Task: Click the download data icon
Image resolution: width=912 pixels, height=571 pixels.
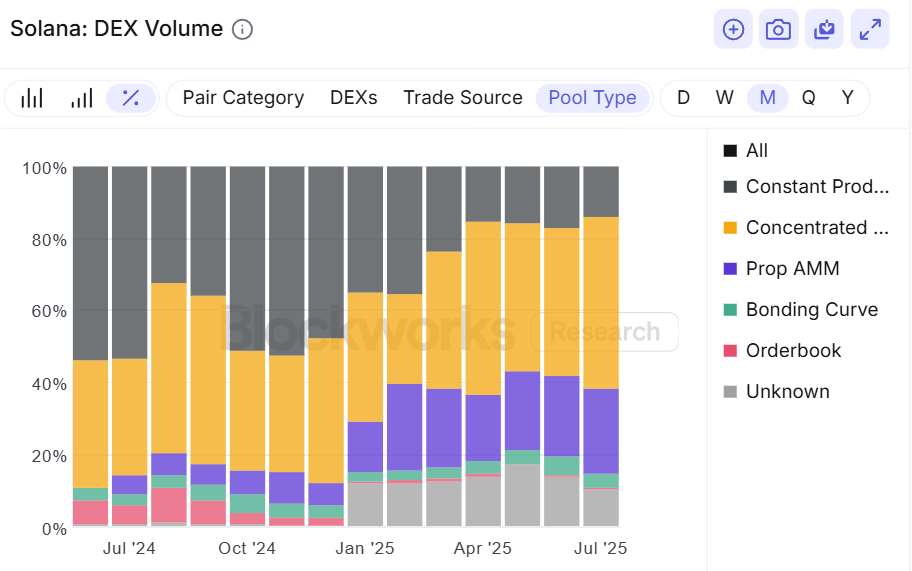Action: [x=824, y=29]
